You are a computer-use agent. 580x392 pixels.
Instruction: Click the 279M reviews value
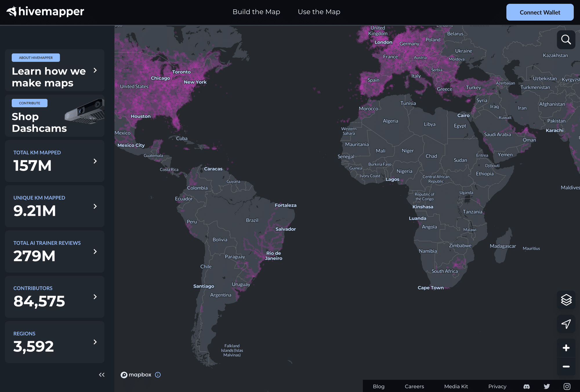tap(34, 256)
